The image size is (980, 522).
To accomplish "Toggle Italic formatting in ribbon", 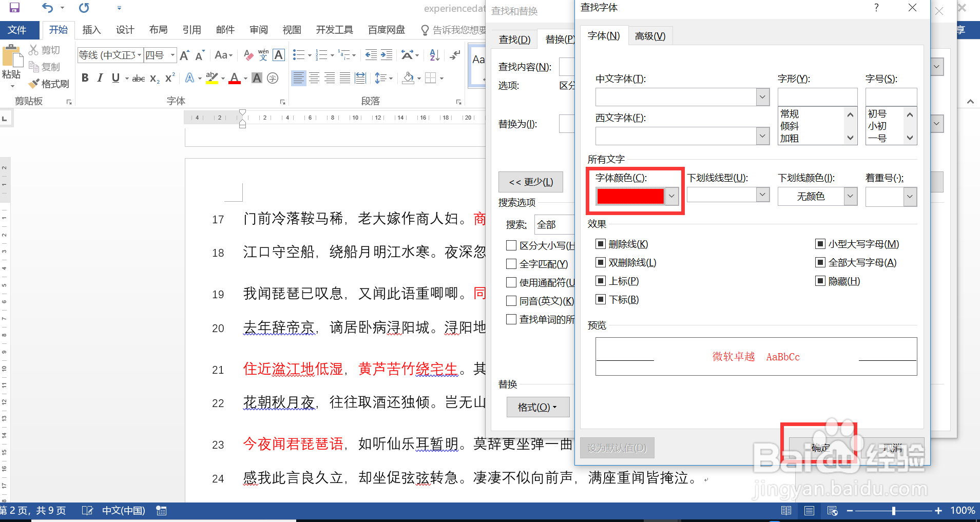I will point(100,78).
